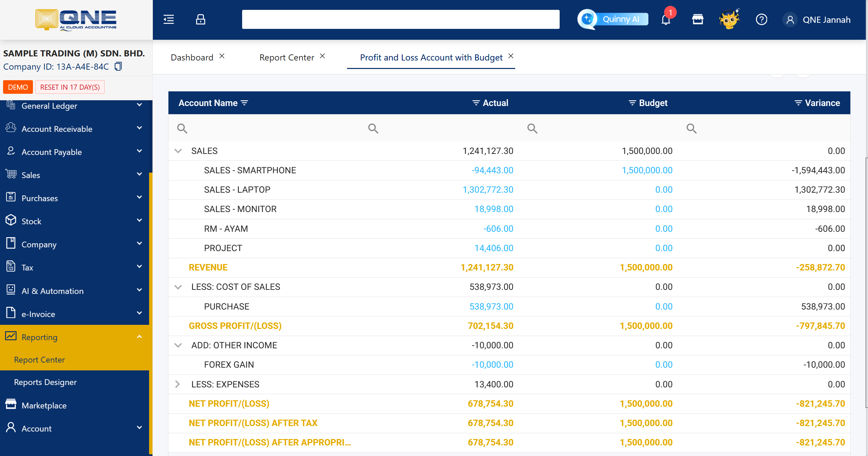Click the SALES - LAPTOP actual amount link

488,190
